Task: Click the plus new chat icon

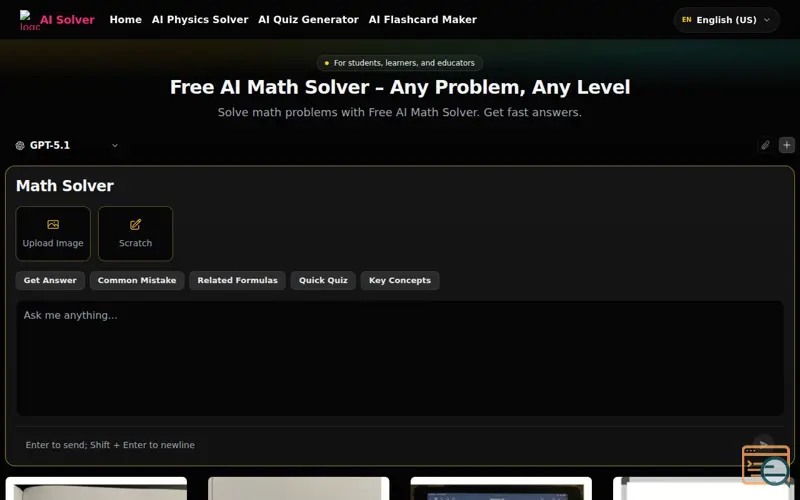Action: [786, 145]
